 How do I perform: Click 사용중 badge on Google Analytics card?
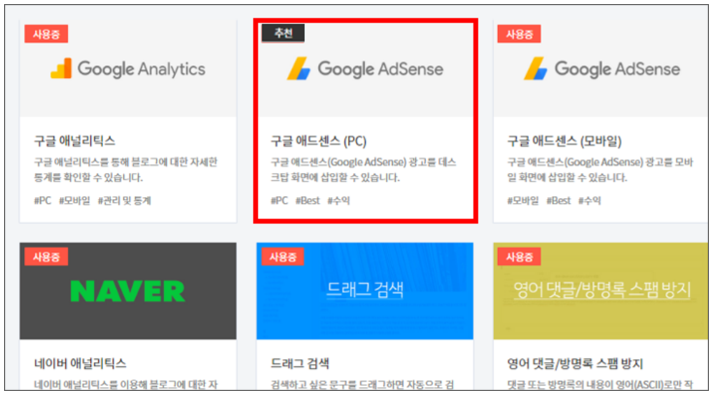click(x=47, y=34)
